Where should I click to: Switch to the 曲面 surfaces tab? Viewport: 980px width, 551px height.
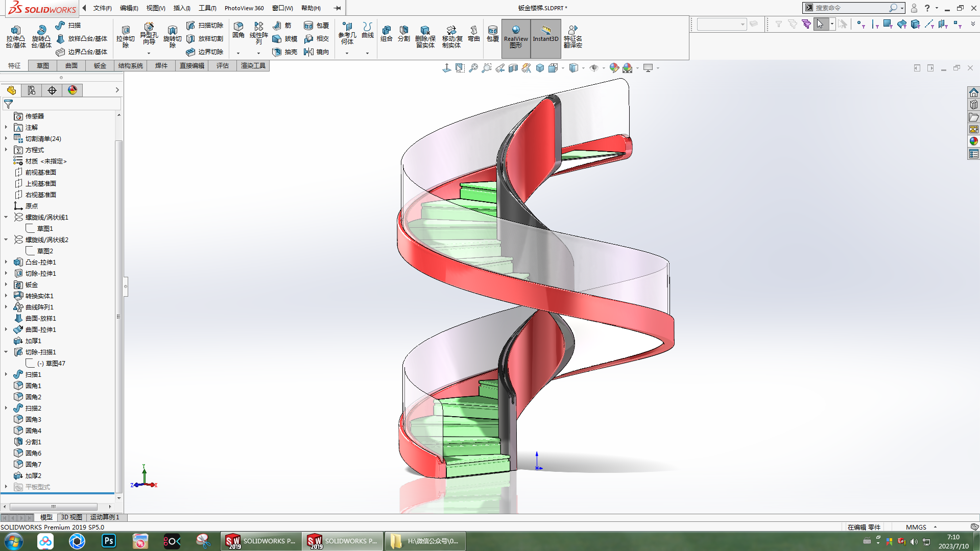pos(71,66)
